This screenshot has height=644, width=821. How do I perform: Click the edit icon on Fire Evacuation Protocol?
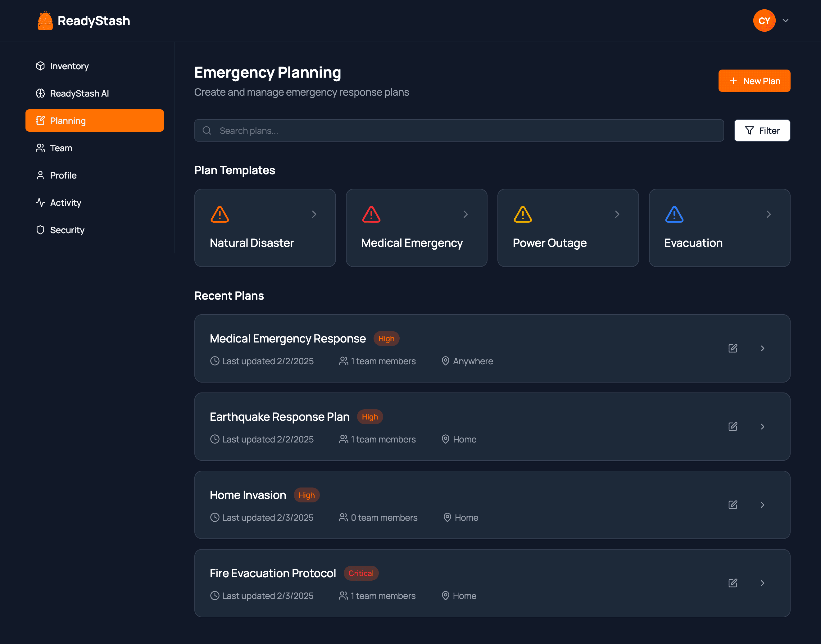coord(733,583)
